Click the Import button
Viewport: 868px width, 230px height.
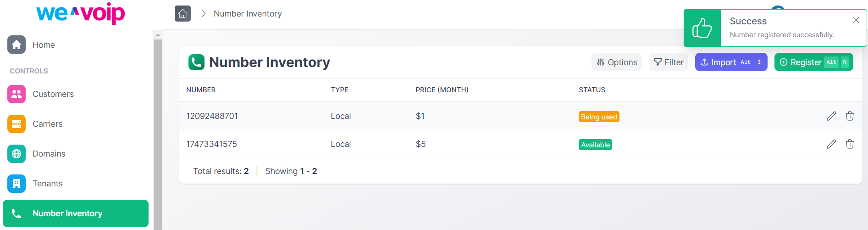tap(731, 62)
